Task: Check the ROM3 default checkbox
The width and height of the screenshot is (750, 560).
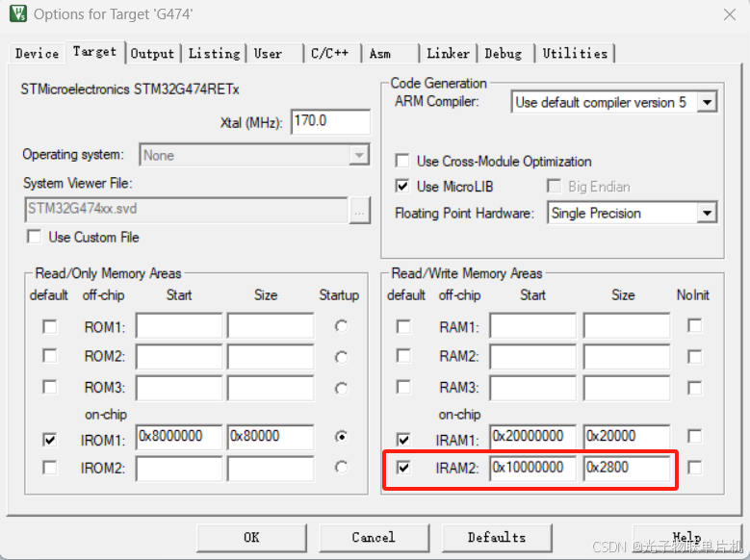Action: pos(50,387)
